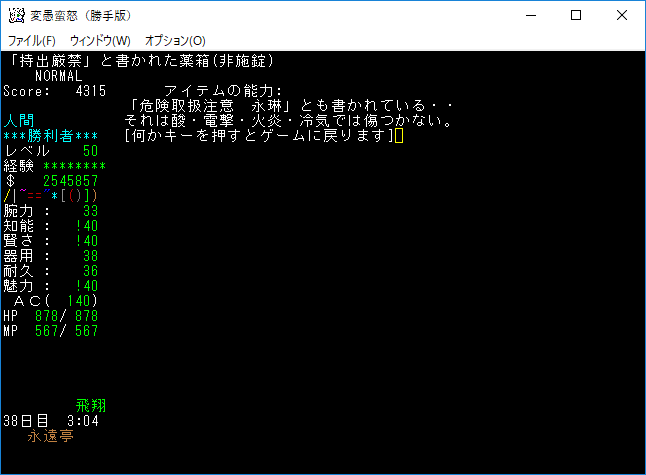
Task: Maximize the game window
Action: (576, 16)
